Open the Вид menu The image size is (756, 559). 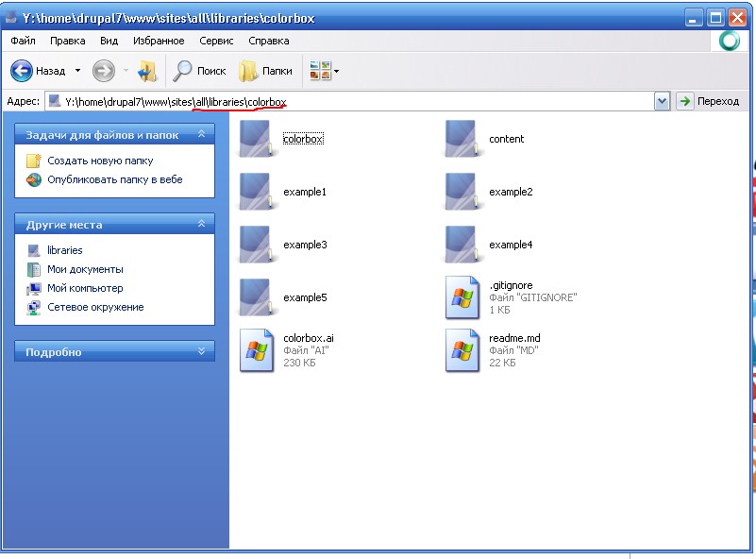click(x=109, y=41)
